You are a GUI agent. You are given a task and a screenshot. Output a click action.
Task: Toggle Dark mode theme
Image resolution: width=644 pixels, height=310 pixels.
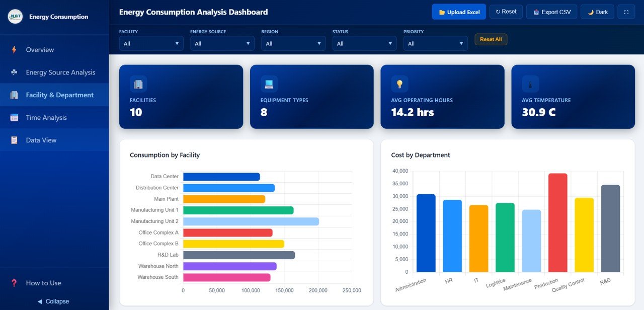(x=597, y=12)
